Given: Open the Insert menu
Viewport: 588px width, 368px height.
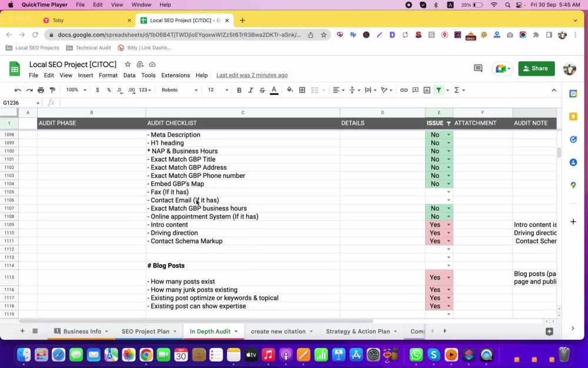Looking at the screenshot, I should coord(85,75).
